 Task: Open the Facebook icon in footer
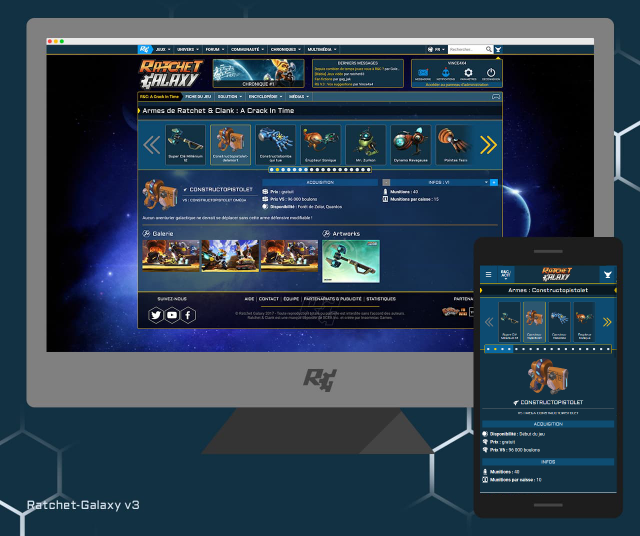[188, 315]
